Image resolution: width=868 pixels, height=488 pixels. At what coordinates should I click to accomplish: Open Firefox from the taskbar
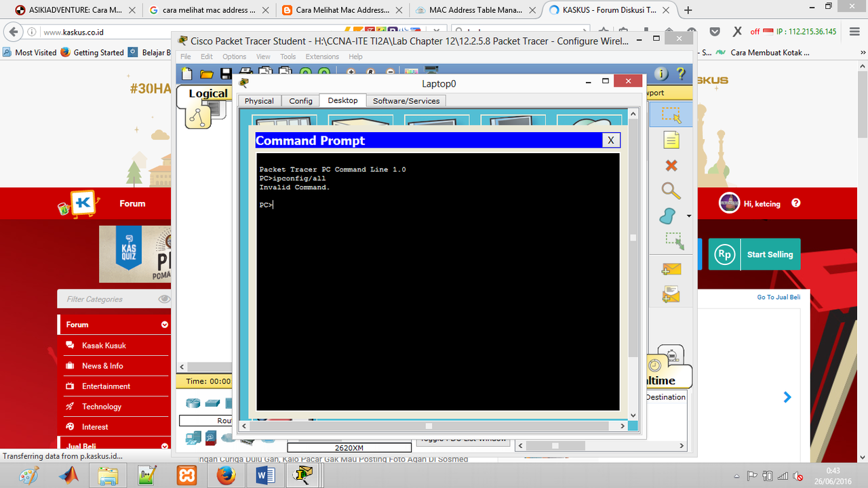point(226,476)
